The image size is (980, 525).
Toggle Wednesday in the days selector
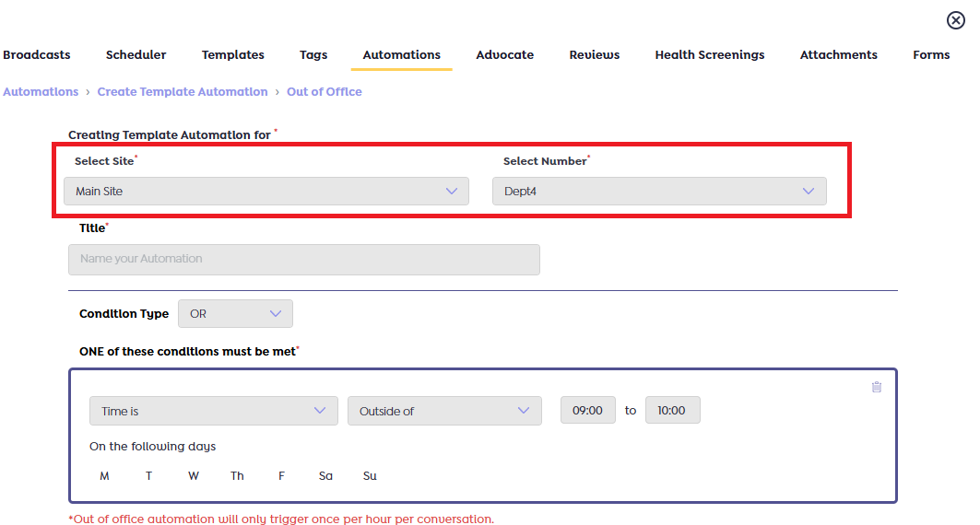coord(193,476)
